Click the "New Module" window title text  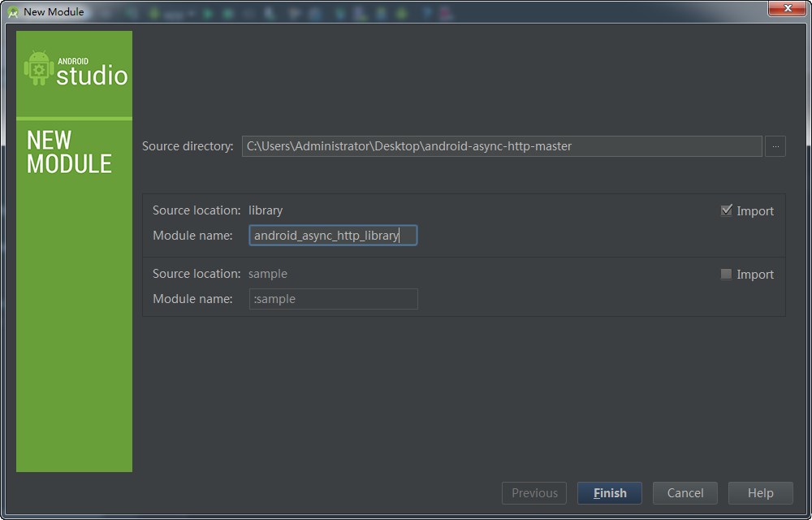click(54, 12)
